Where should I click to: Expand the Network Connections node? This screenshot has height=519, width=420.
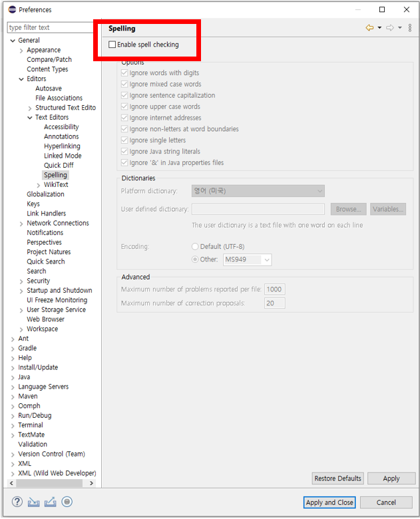21,224
